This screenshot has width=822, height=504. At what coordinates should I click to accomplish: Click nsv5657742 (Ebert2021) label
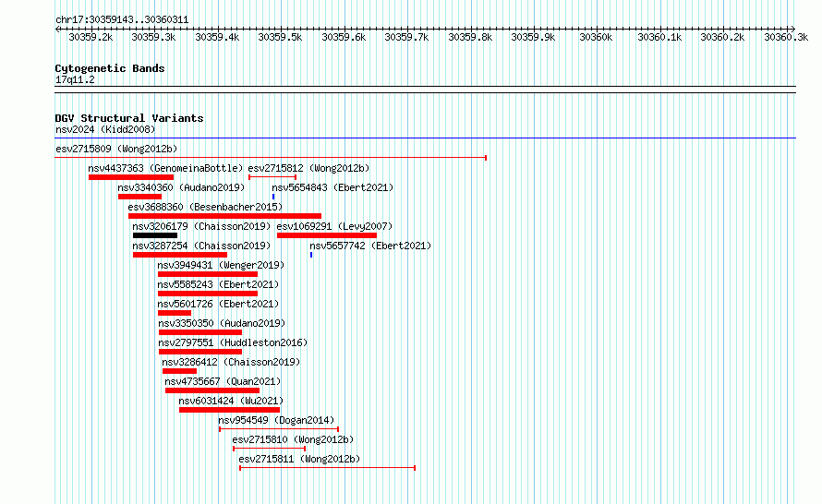point(370,246)
